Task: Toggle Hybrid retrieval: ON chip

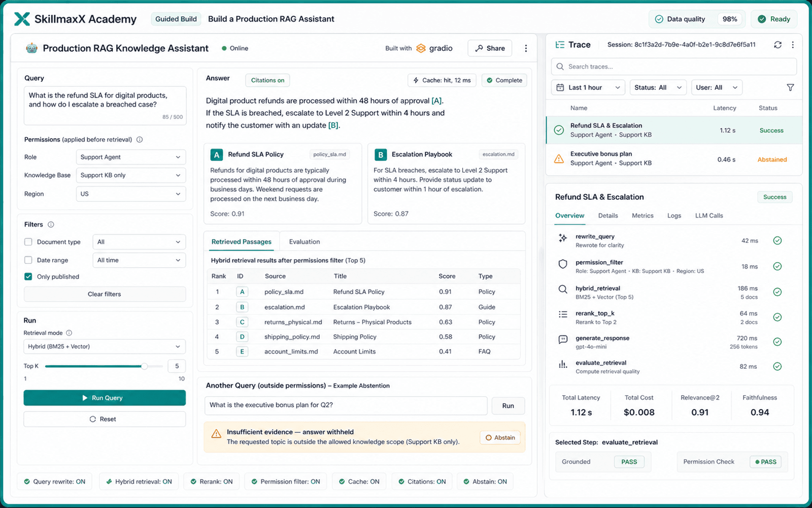Action: (139, 482)
